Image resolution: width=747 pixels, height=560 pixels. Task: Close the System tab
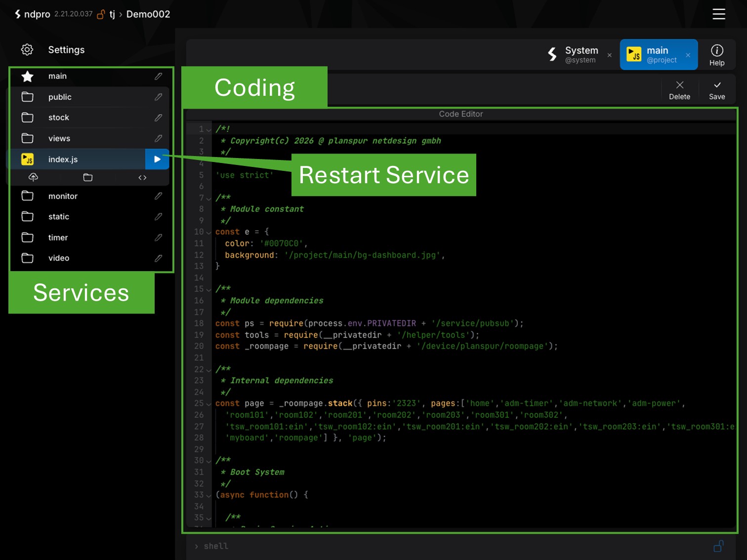[610, 55]
